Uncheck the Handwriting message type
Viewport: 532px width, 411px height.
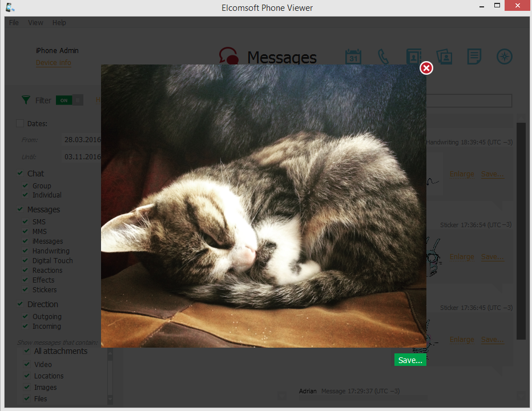(x=25, y=251)
